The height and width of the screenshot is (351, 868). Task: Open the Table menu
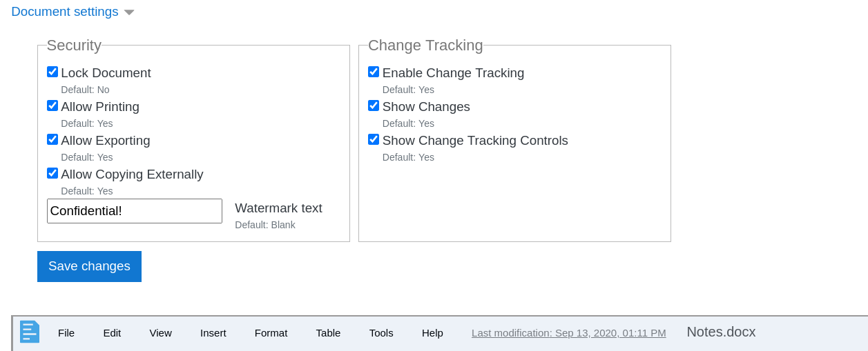coord(328,332)
